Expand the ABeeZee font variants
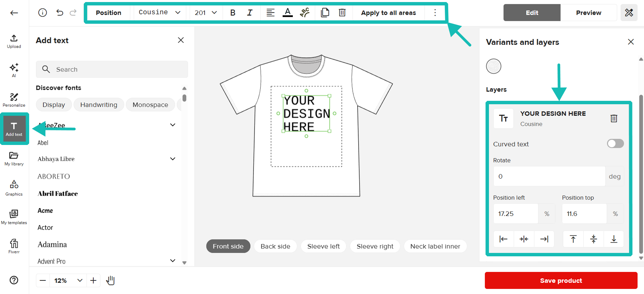Viewport: 644px width, 294px height. coord(173,125)
